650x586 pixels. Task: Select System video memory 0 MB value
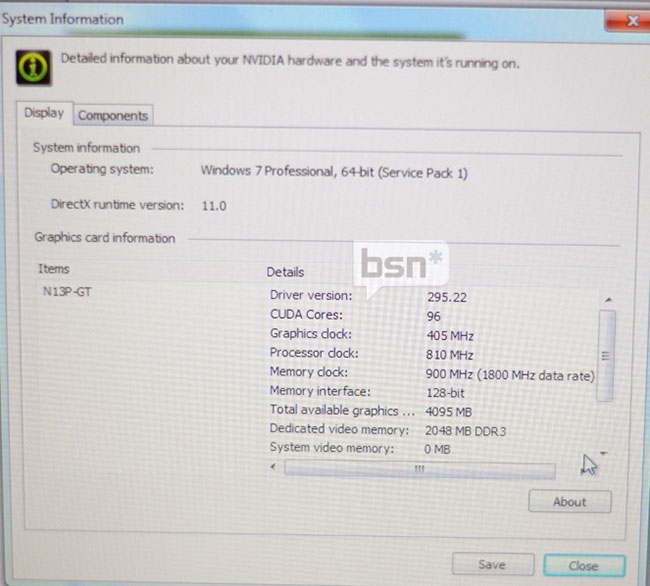(437, 449)
